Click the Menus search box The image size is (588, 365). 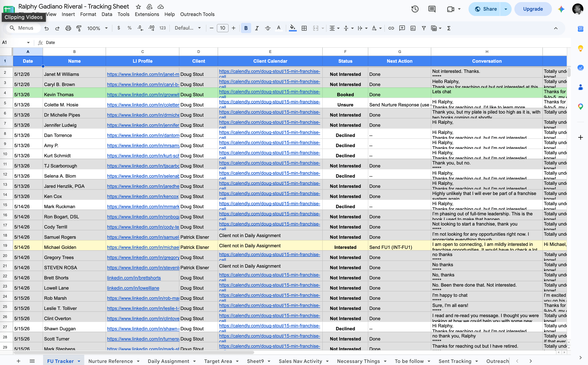click(x=23, y=28)
